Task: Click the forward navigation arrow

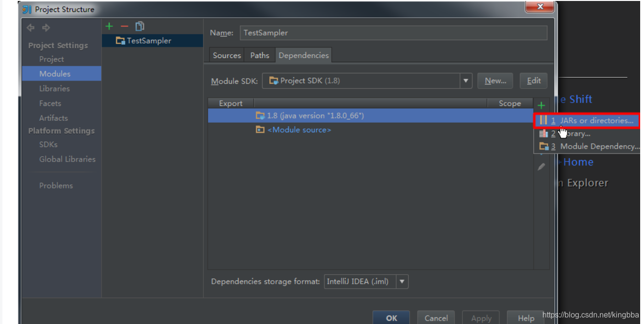Action: coord(46,28)
